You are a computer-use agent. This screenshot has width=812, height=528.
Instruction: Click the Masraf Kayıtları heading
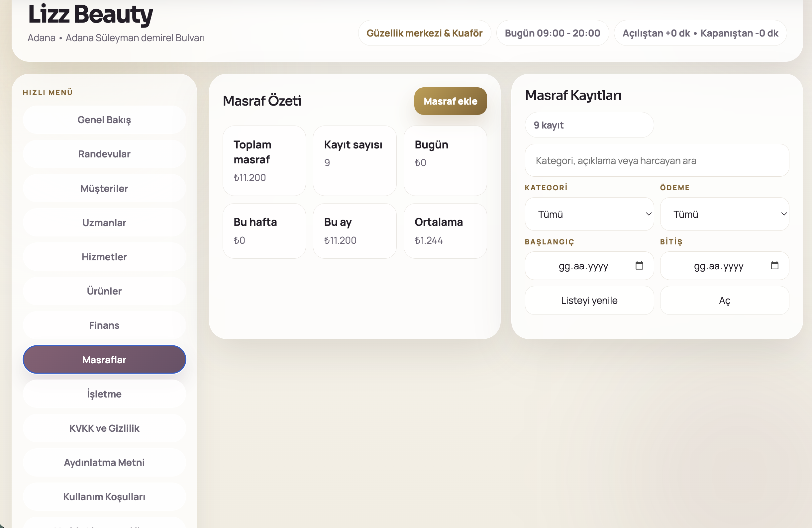pos(573,95)
